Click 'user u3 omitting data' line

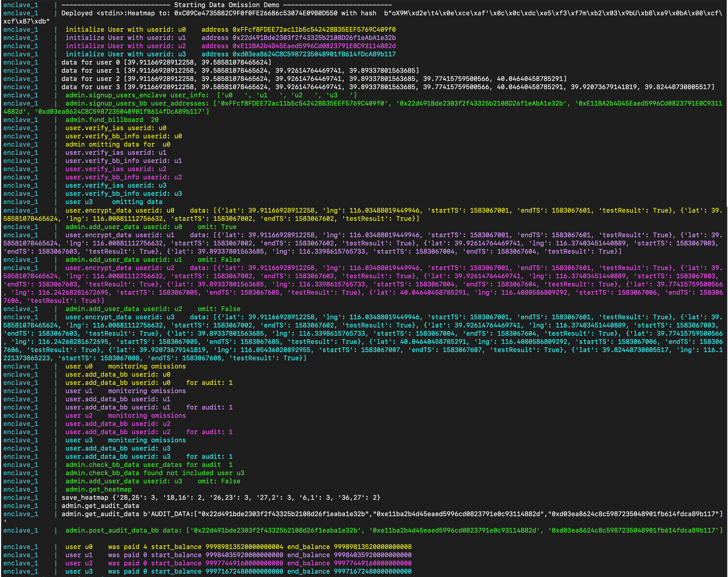pos(114,202)
